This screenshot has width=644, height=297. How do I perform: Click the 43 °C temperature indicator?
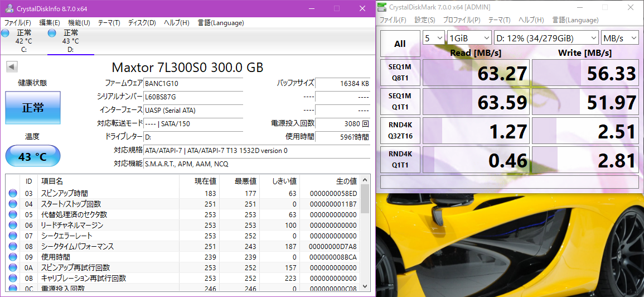coord(33,156)
